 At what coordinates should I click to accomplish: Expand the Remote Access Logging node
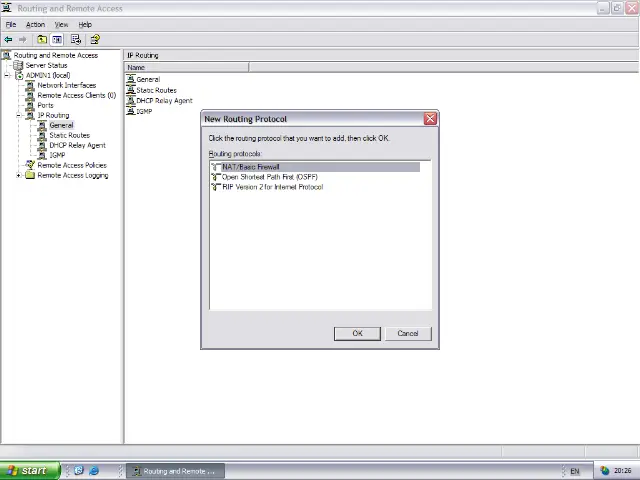(18, 176)
